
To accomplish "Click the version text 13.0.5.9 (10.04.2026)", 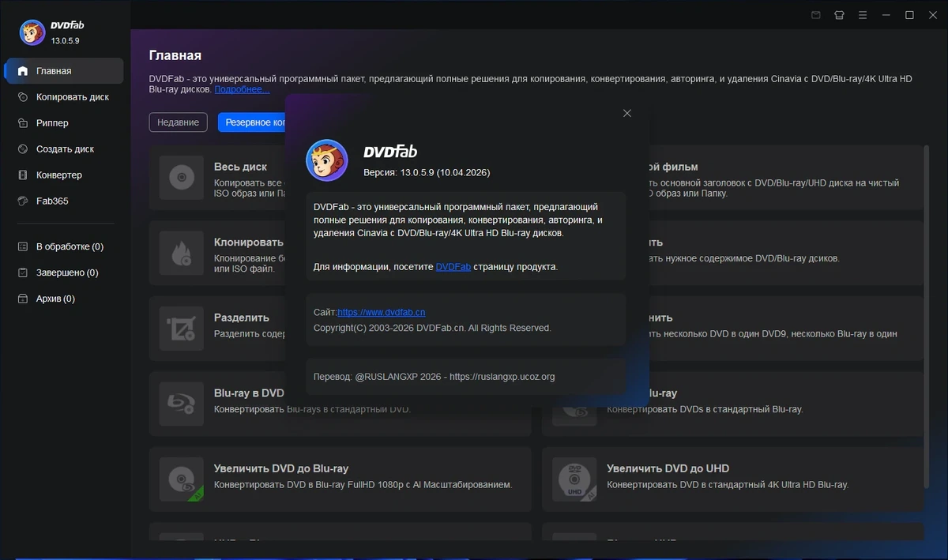I will [x=427, y=172].
